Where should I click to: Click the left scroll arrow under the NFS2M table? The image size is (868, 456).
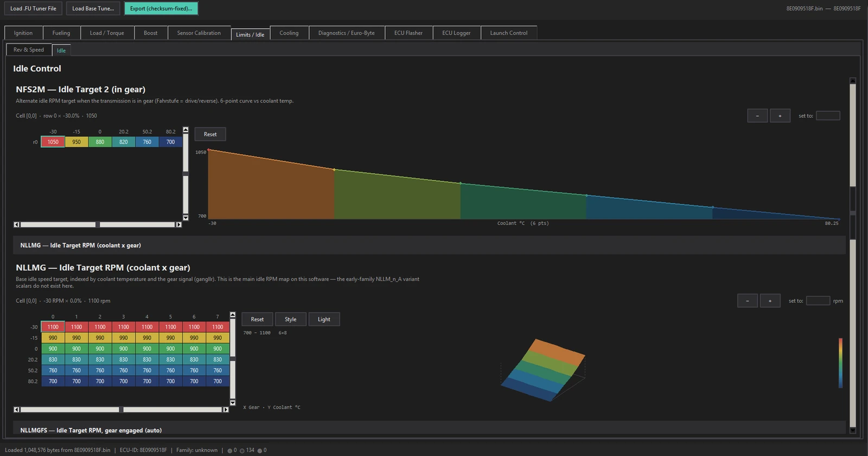click(16, 224)
